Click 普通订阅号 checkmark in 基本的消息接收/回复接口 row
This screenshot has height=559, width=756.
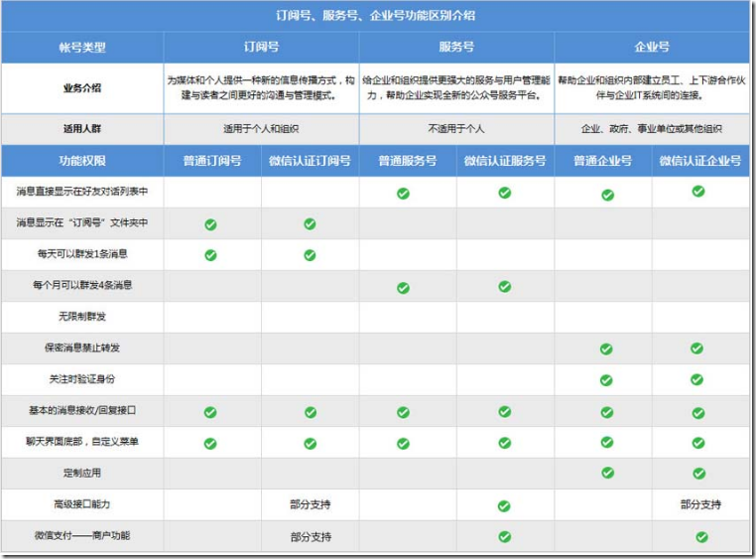pos(210,412)
